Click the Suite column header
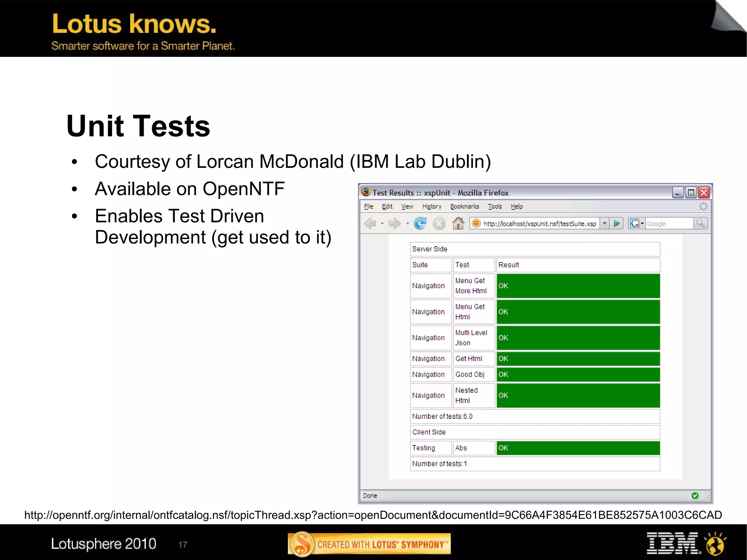Viewport: 747px width, 560px height. [431, 265]
